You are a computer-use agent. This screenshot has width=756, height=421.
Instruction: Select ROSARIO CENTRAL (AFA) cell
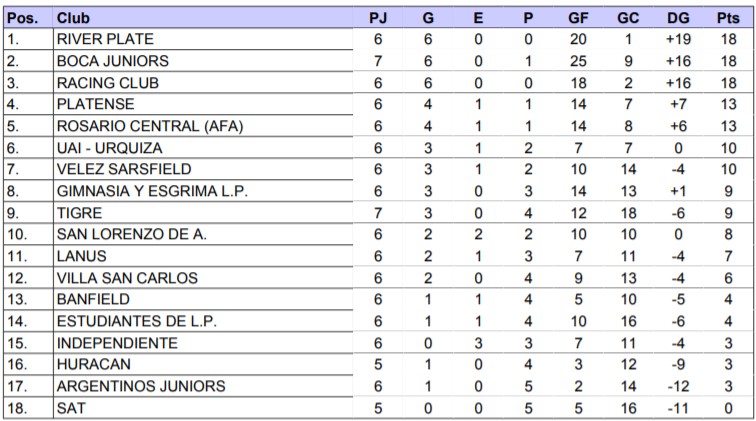(x=150, y=126)
